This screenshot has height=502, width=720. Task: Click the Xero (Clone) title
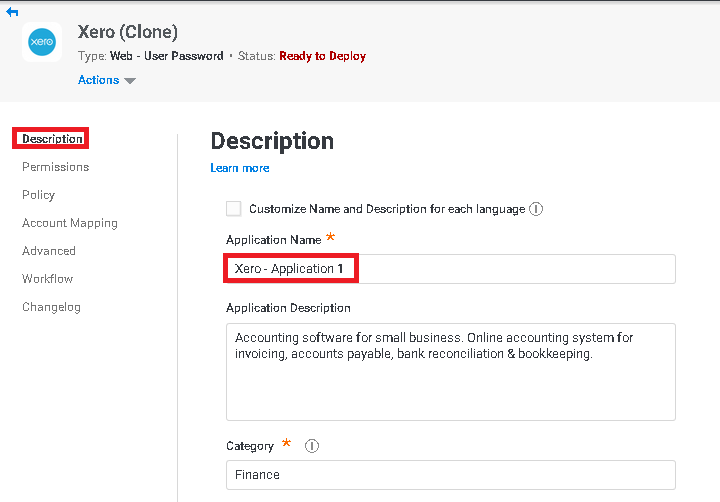pos(128,32)
